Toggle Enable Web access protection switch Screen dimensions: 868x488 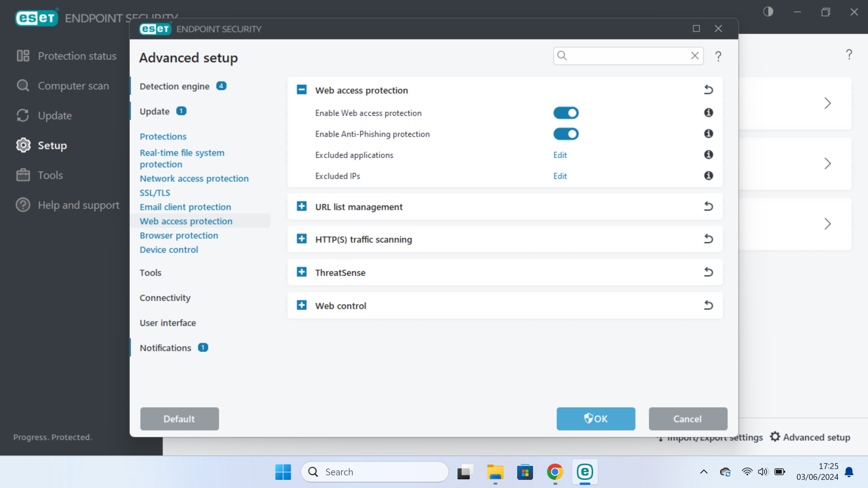(566, 113)
